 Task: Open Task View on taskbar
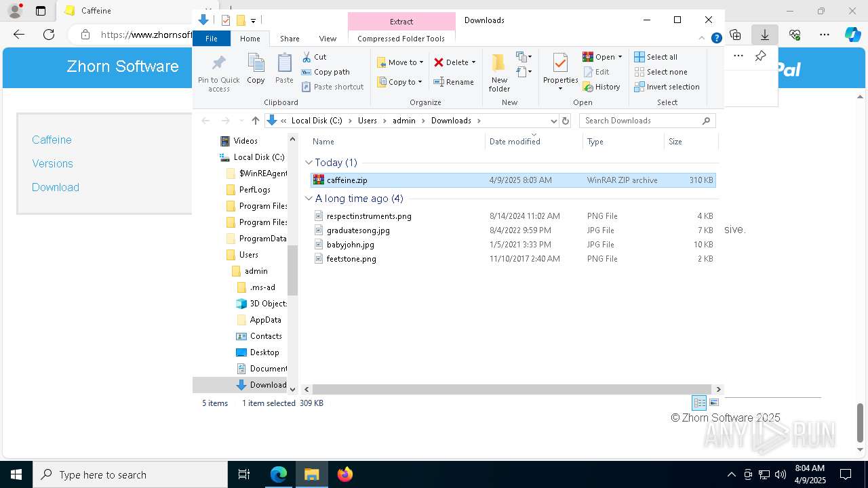click(244, 474)
